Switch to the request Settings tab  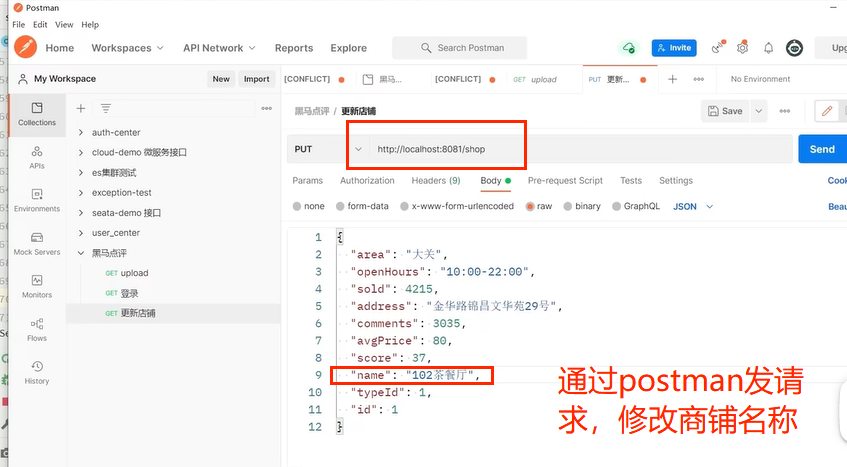676,180
